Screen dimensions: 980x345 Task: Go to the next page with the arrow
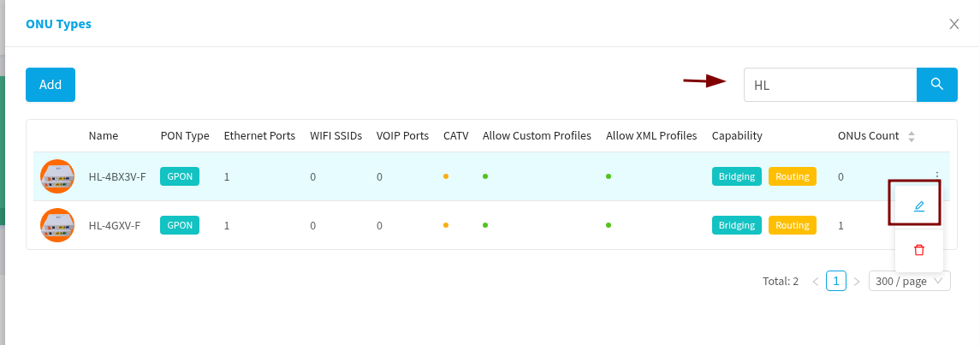856,281
